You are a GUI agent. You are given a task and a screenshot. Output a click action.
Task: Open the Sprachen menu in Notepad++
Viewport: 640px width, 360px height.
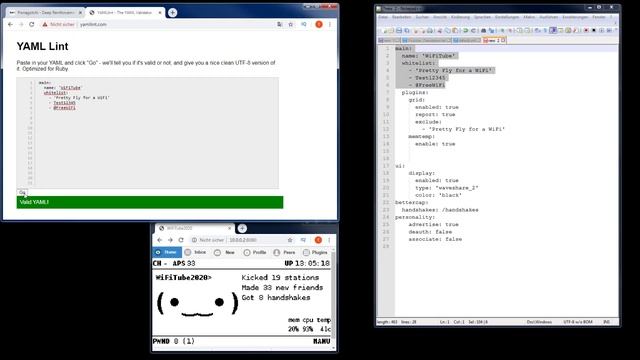point(482,17)
